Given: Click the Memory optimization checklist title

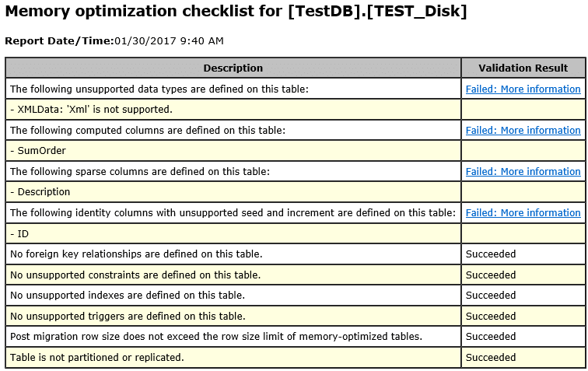Looking at the screenshot, I should (236, 13).
